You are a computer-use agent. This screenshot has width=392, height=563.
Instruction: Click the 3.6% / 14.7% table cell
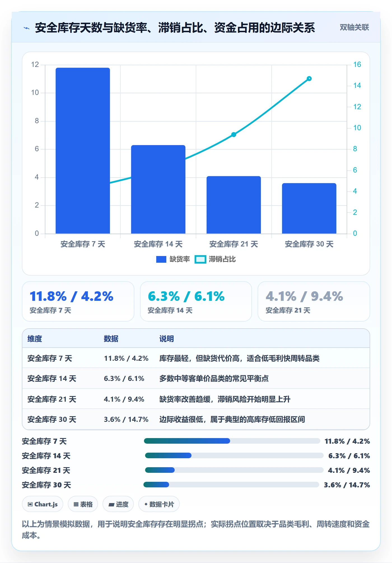click(x=126, y=419)
